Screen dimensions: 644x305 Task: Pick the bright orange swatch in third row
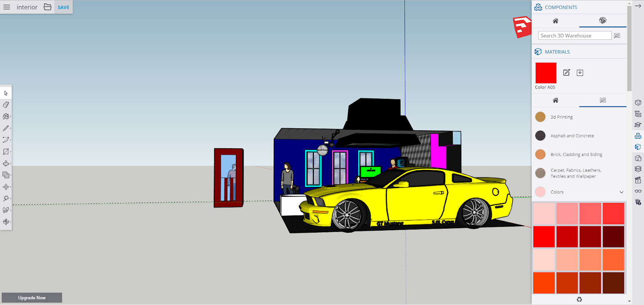[x=613, y=260]
